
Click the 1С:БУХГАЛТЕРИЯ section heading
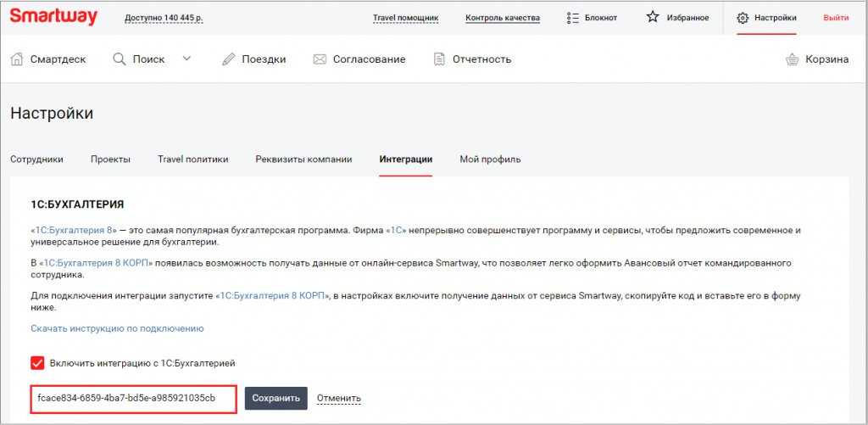pos(77,205)
